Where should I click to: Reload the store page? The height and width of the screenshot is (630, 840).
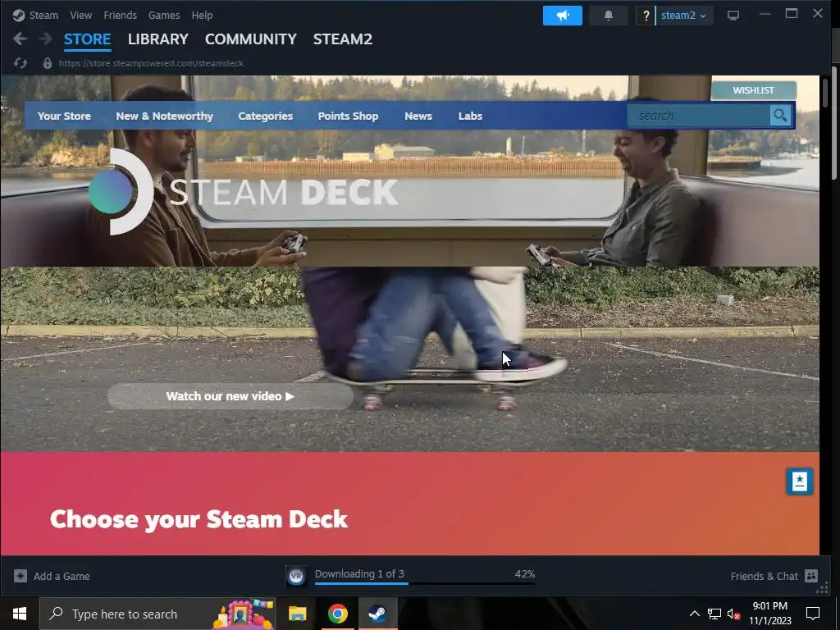pyautogui.click(x=21, y=63)
